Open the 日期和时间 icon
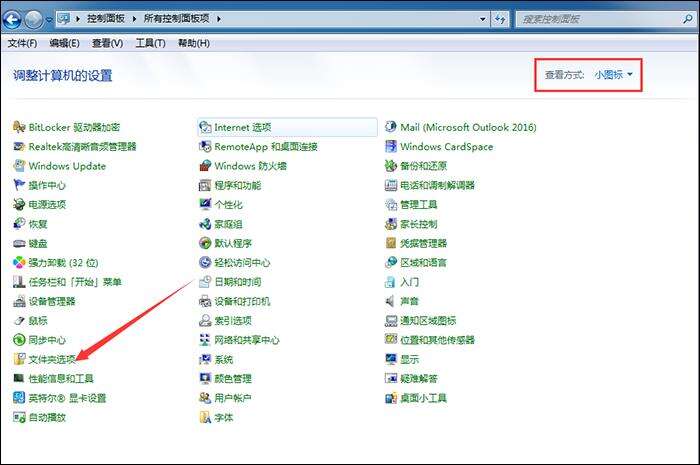The width and height of the screenshot is (700, 465). [205, 282]
